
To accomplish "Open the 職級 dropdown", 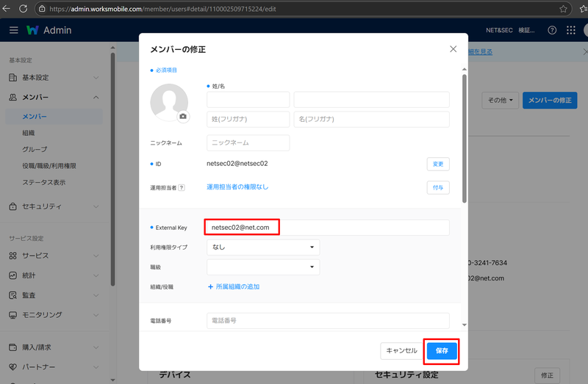I will (x=263, y=267).
